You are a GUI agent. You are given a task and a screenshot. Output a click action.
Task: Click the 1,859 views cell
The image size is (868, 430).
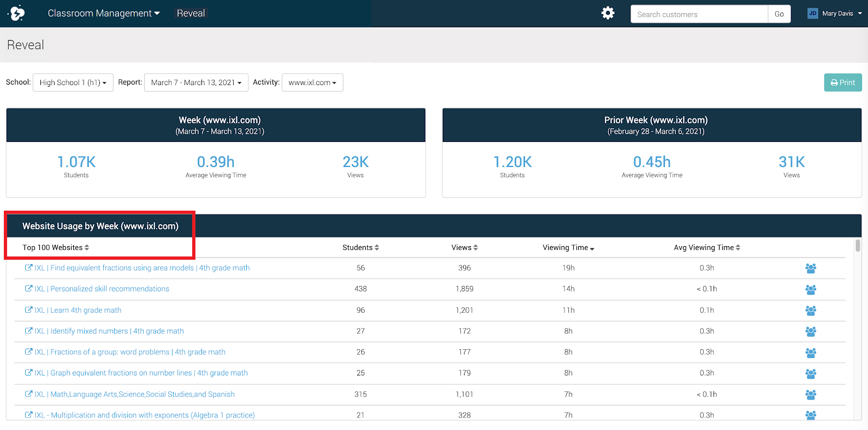[465, 289]
